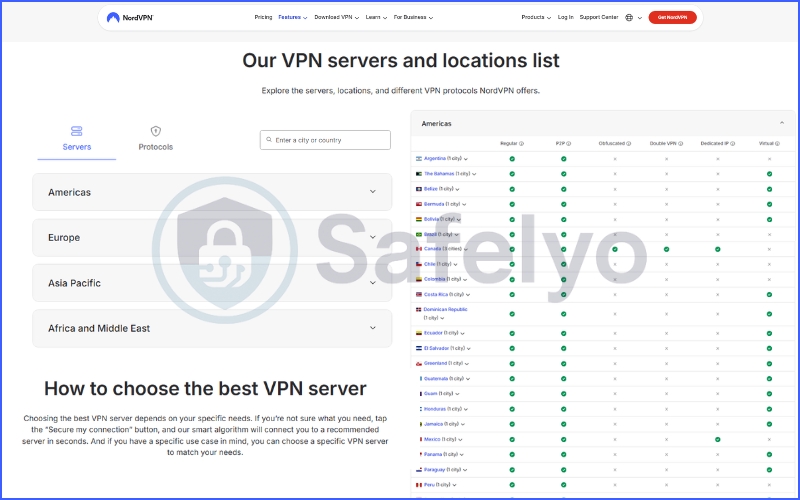
Task: Click the Costa Rica flag icon
Action: (419, 294)
